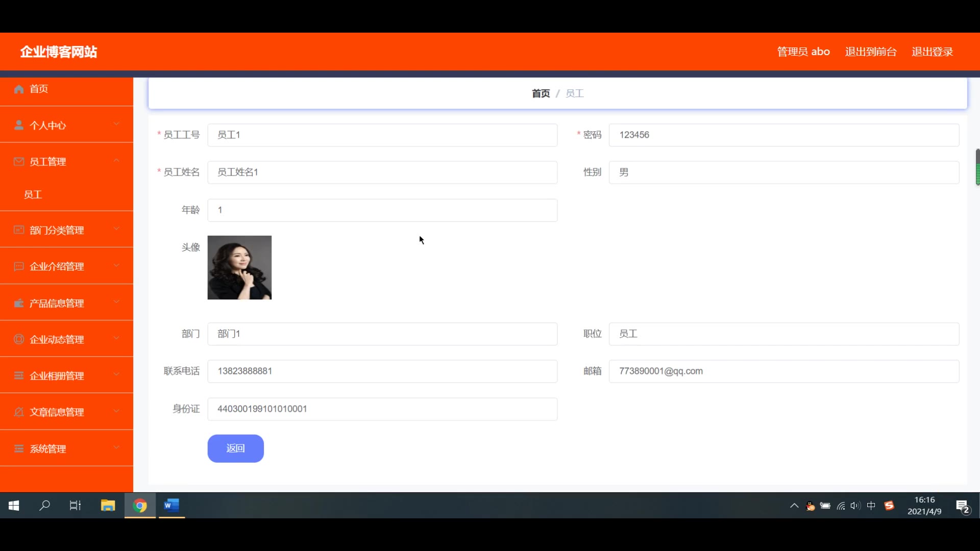This screenshot has width=980, height=551.
Task: Click the circular icon beside 企业动态管理
Action: 19,339
